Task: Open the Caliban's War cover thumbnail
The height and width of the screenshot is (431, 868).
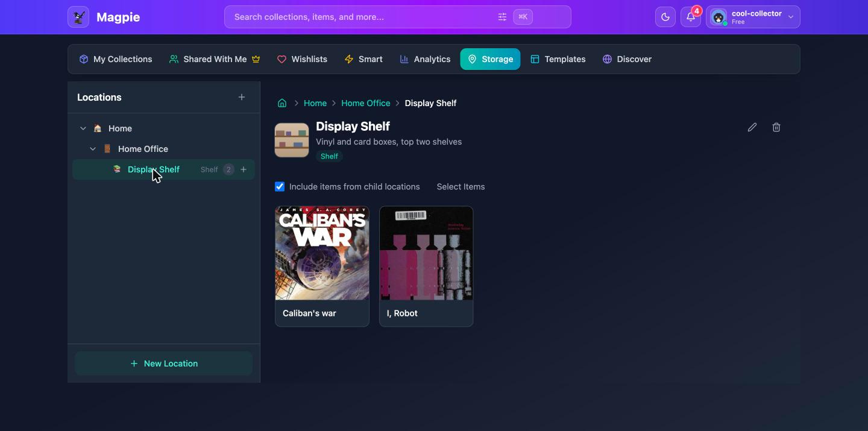Action: pos(322,253)
